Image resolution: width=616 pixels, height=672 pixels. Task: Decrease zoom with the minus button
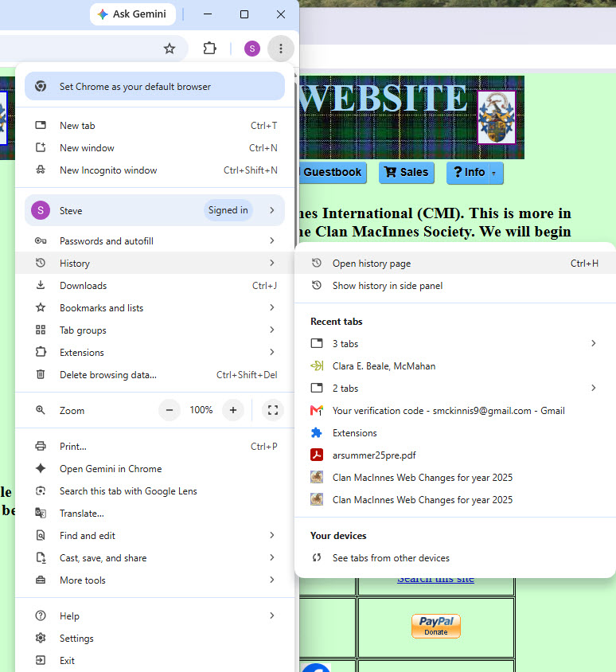[170, 410]
